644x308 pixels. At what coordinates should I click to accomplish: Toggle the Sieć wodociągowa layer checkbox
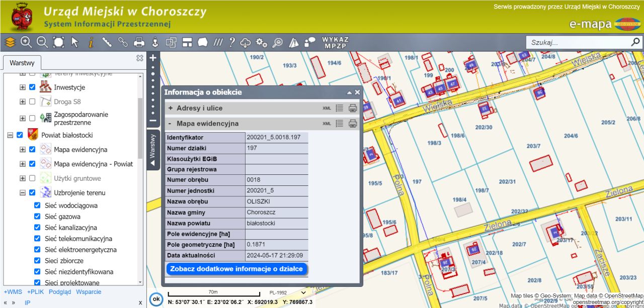pyautogui.click(x=37, y=206)
